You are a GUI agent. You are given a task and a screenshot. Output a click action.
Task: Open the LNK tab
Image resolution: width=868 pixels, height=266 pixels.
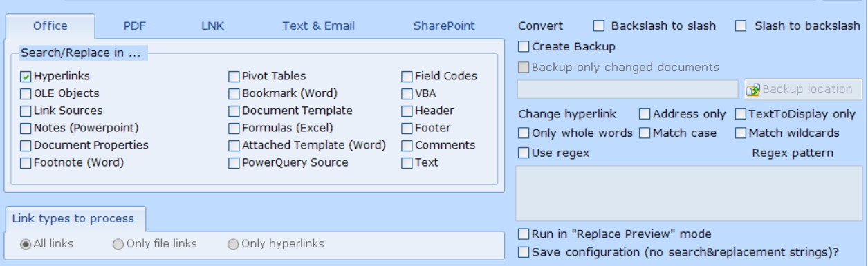click(212, 26)
